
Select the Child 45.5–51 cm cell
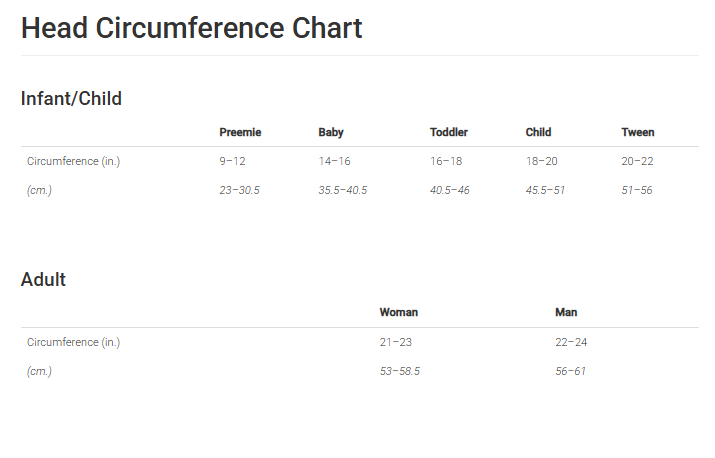545,190
